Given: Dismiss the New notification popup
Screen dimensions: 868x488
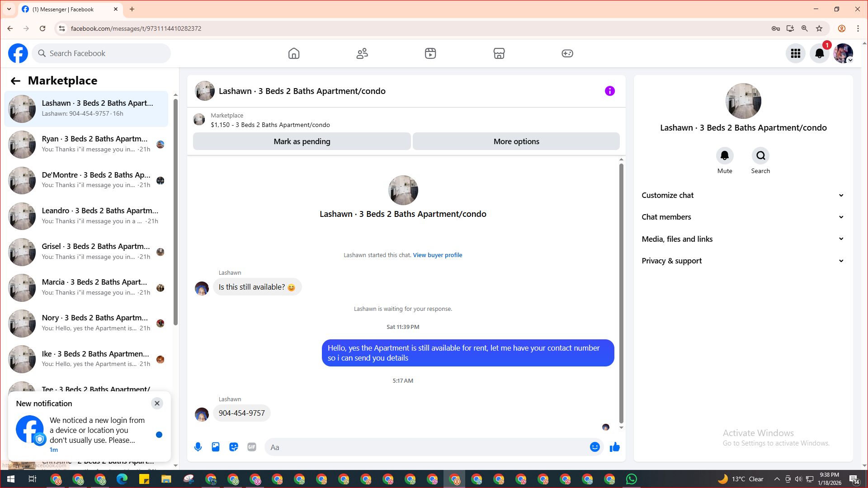Looking at the screenshot, I should point(157,403).
